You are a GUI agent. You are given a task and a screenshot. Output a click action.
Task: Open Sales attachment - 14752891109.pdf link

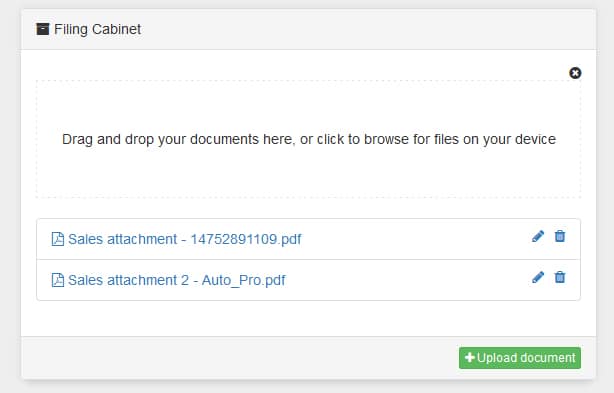point(184,239)
